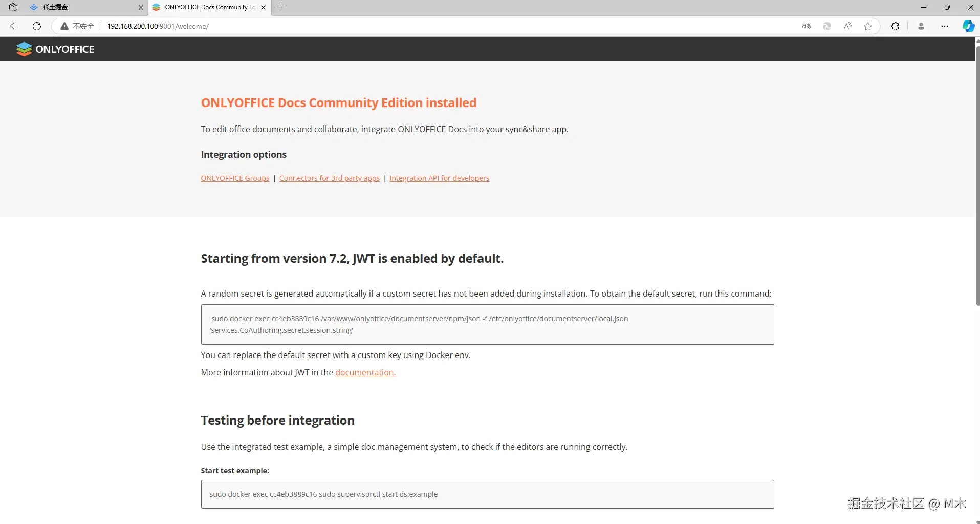Open the browser settings and more menu

click(945, 26)
